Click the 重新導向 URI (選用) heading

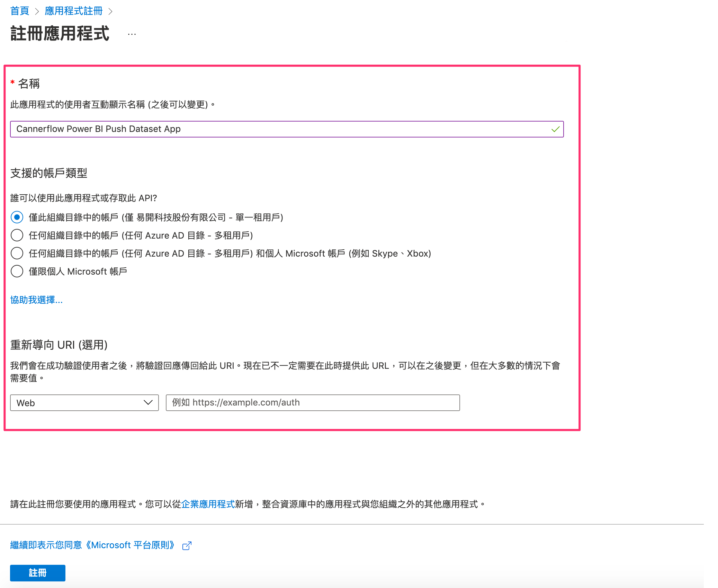(x=59, y=345)
